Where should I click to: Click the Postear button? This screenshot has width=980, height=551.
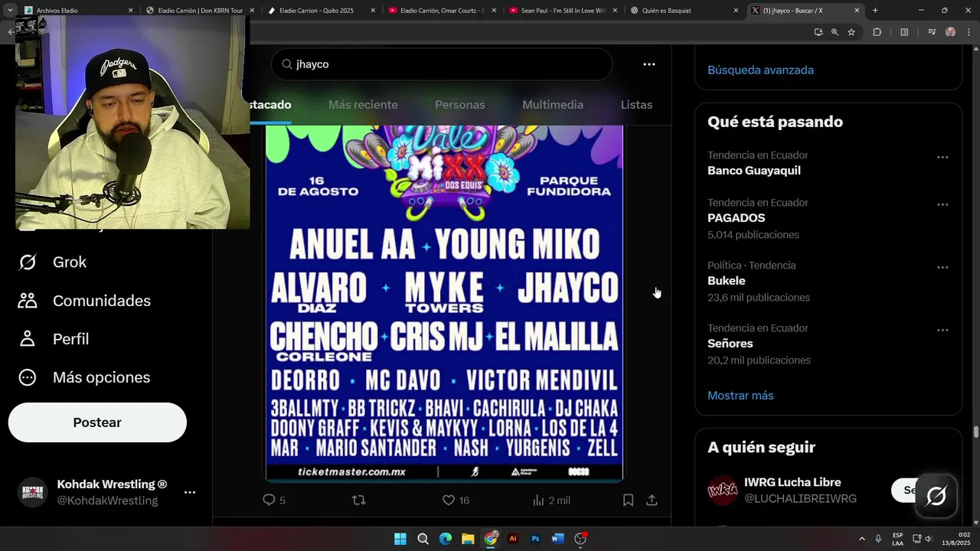(x=97, y=422)
